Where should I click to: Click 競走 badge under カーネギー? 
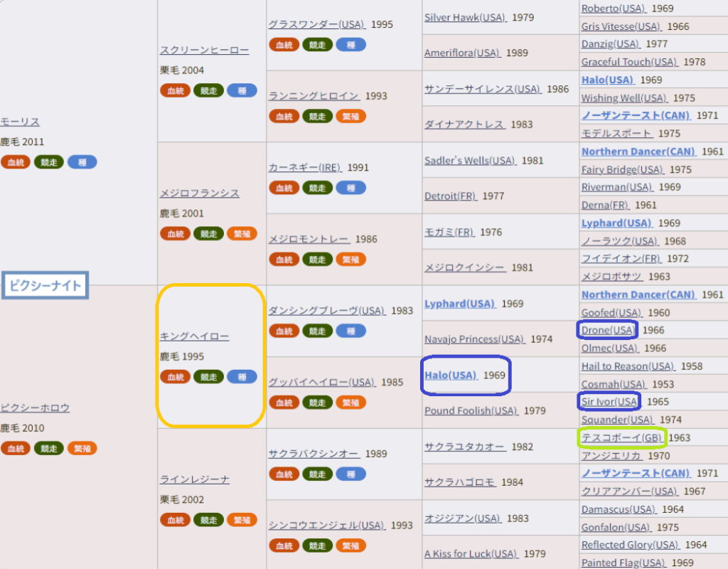pos(318,188)
